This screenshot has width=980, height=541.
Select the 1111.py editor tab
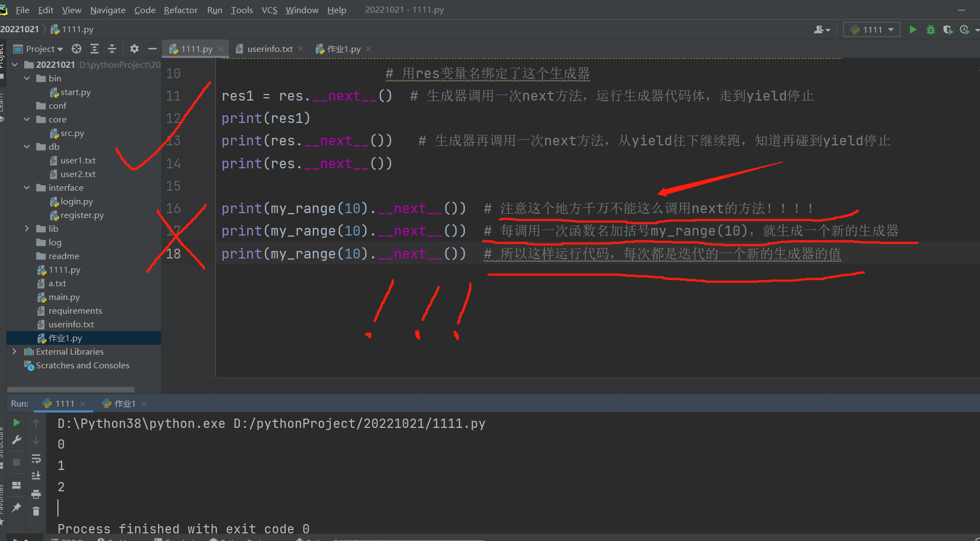tap(196, 49)
